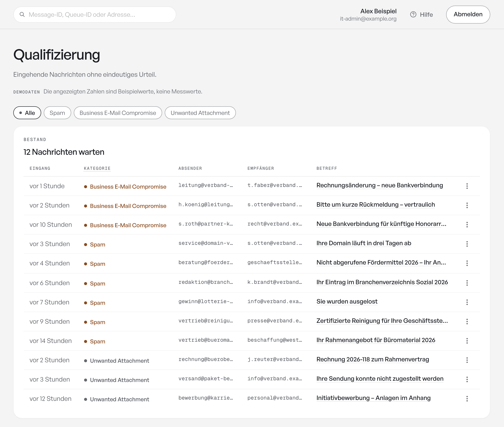Open row menu for Neue Bankverbindung für künftige Honorarr

coord(467,225)
